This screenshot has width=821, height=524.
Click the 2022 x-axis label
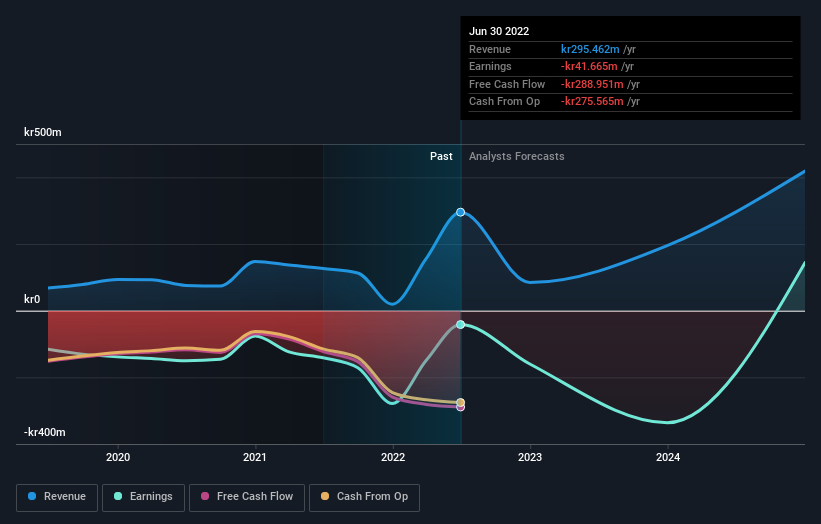point(393,457)
